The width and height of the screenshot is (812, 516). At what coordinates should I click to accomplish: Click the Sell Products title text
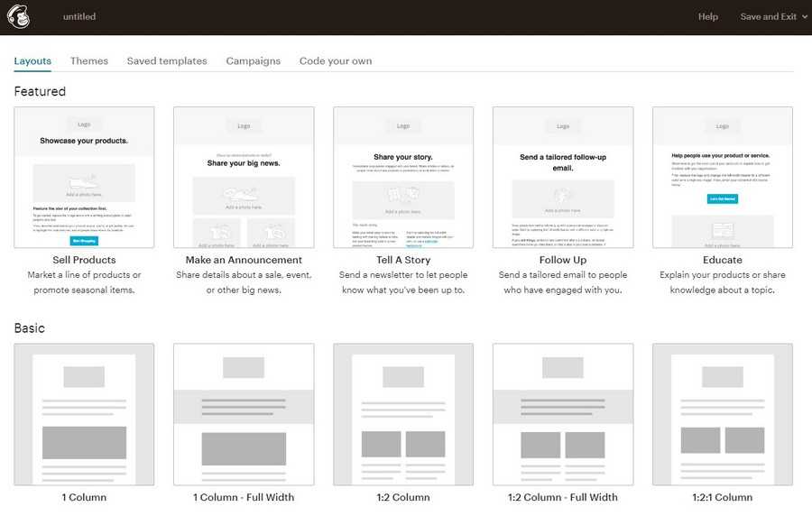tap(84, 260)
